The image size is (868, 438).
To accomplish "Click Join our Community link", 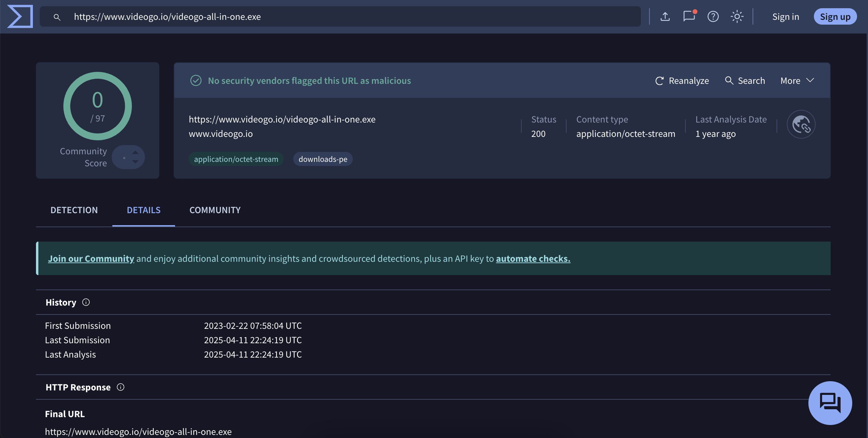I will pyautogui.click(x=91, y=259).
